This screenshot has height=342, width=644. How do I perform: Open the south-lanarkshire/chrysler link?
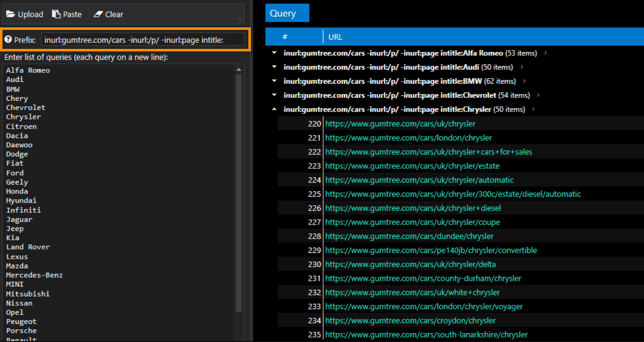tap(426, 335)
